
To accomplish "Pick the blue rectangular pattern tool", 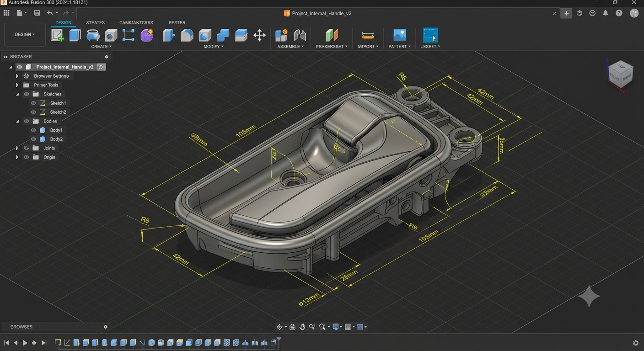I will [129, 35].
